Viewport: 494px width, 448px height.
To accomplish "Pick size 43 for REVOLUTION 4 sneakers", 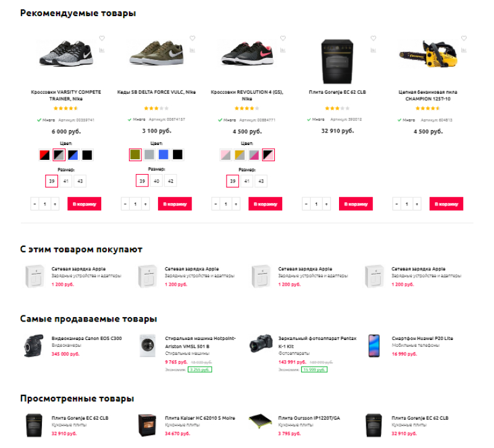I will click(261, 181).
